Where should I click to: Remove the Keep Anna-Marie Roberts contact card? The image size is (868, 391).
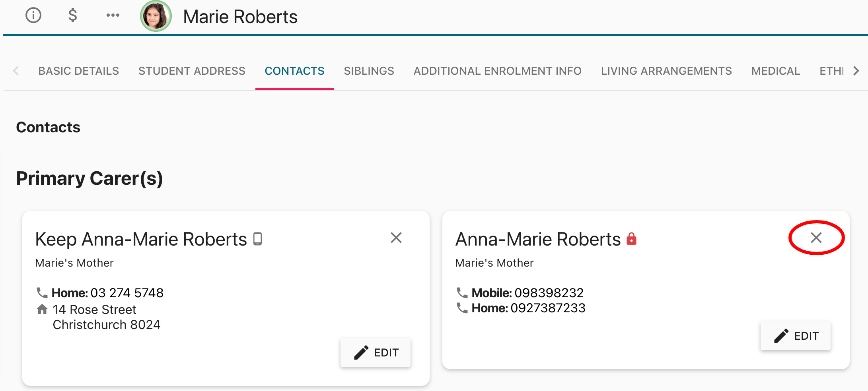point(396,238)
